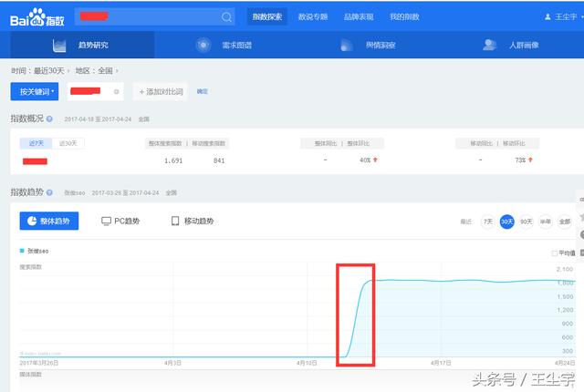Click 添加对比词 to add comparison
Image resolution: width=584 pixels, height=392 pixels.
[x=162, y=92]
